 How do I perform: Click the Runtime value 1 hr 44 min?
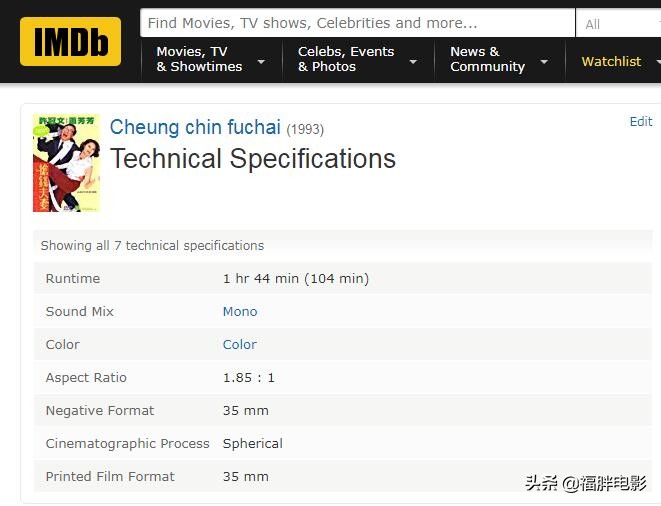295,278
